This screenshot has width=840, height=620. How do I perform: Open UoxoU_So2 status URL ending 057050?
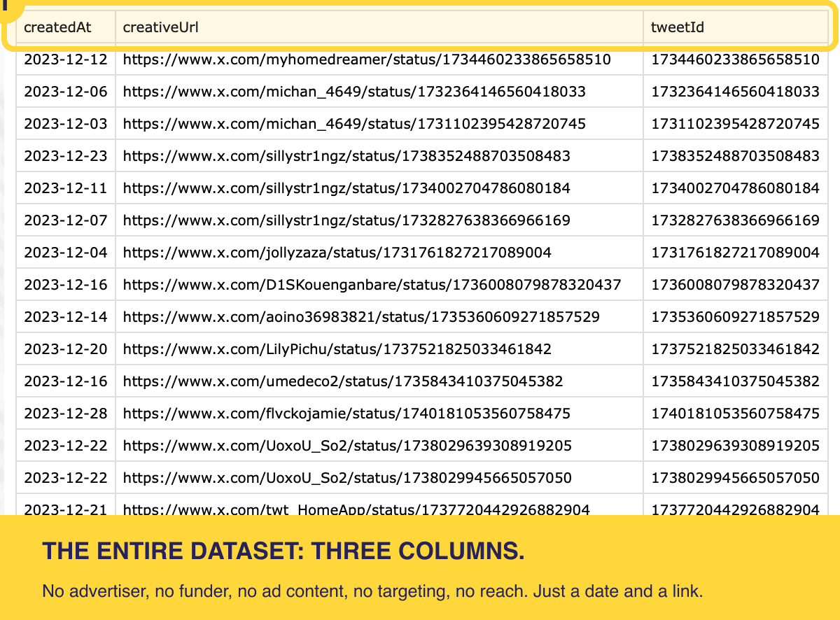click(347, 478)
